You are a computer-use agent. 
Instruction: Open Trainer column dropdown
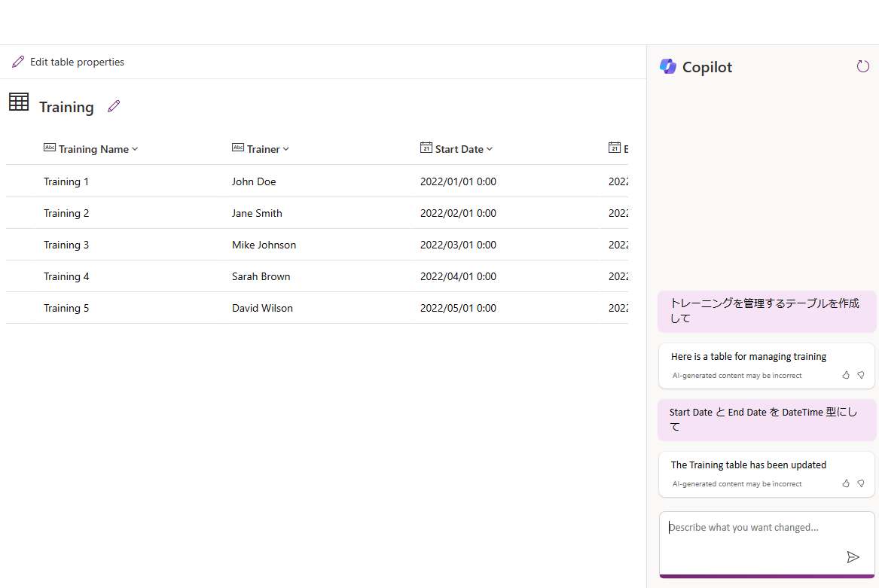click(x=286, y=149)
